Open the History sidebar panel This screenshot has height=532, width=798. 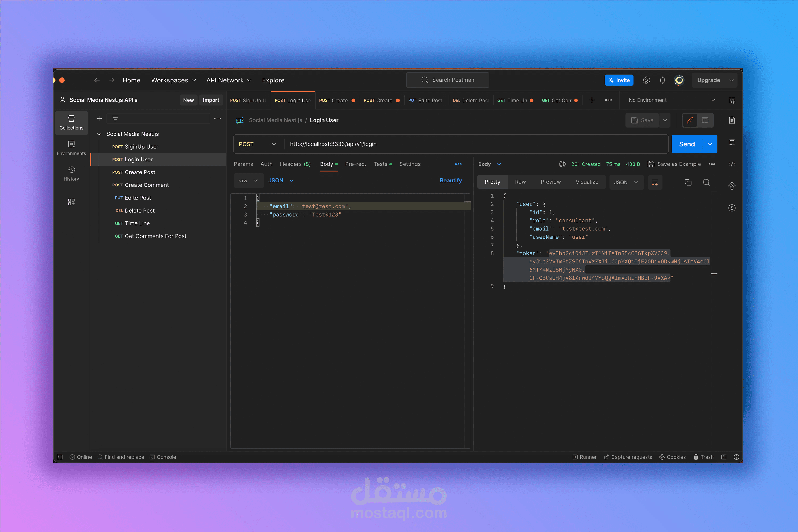point(71,173)
